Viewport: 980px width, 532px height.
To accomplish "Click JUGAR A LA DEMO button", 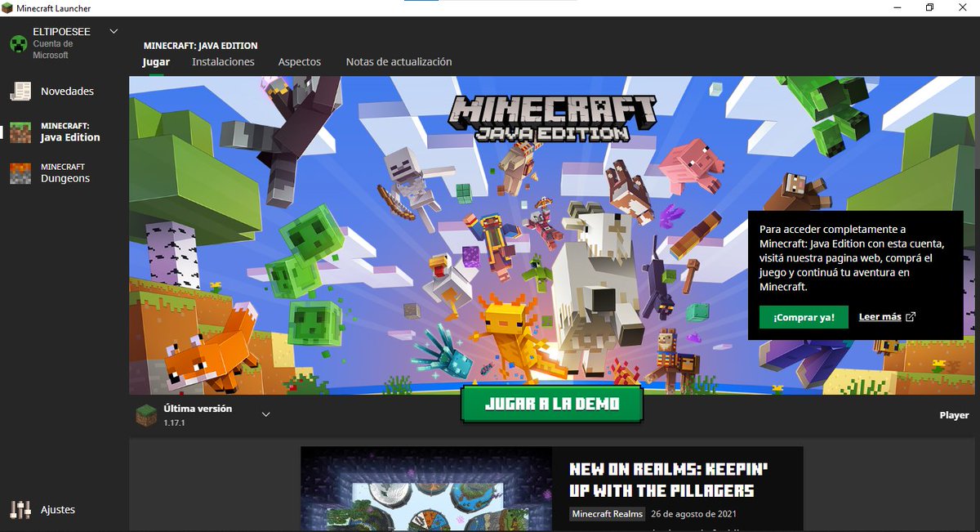I will point(552,404).
